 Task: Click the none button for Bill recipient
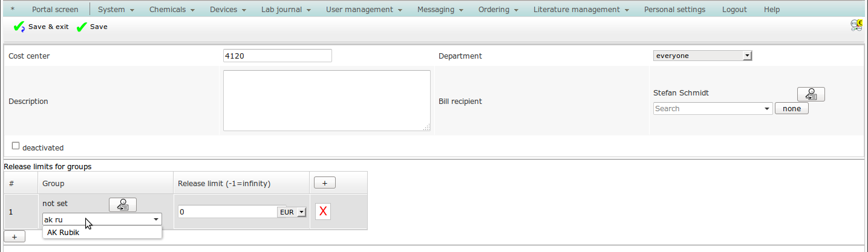[791, 109]
